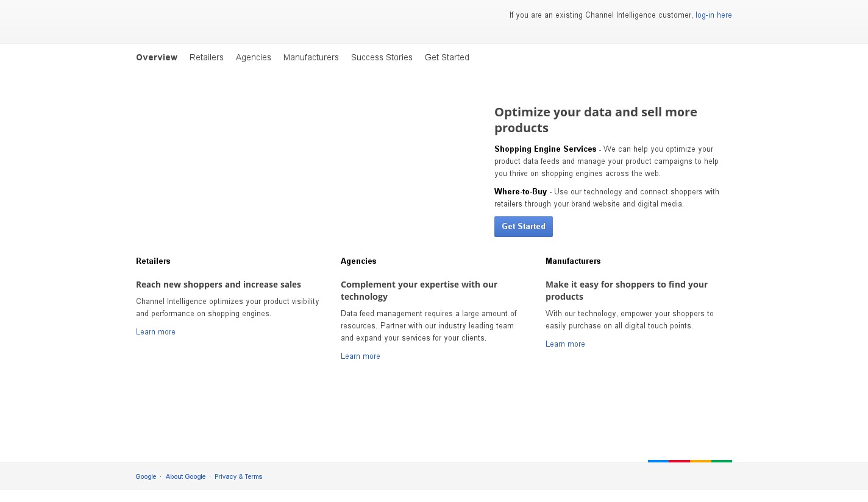Visit the Privacy & Terms footer link

click(238, 476)
